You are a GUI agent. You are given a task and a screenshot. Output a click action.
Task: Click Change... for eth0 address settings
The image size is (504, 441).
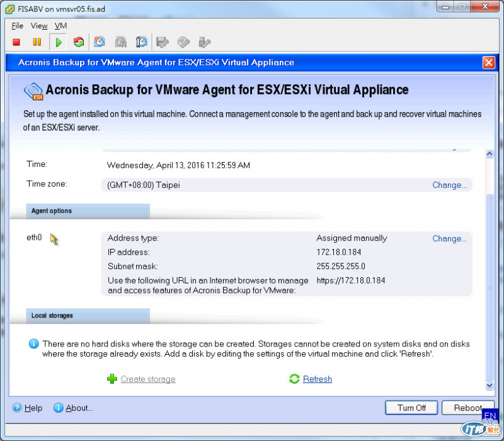point(449,239)
